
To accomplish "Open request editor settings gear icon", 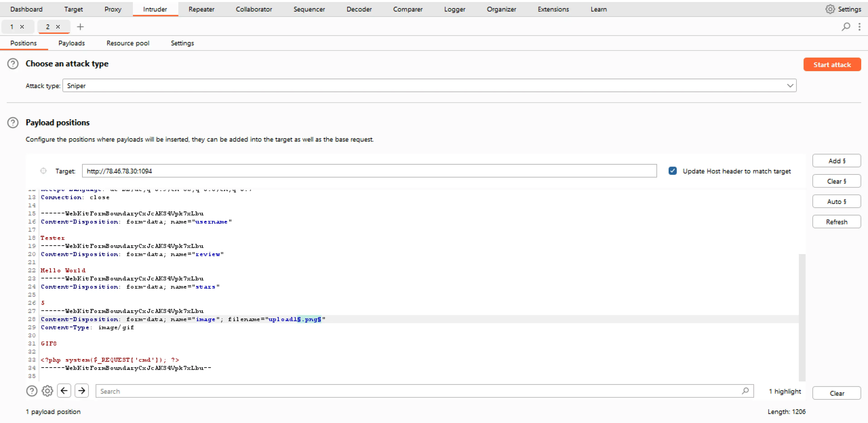I will (47, 391).
